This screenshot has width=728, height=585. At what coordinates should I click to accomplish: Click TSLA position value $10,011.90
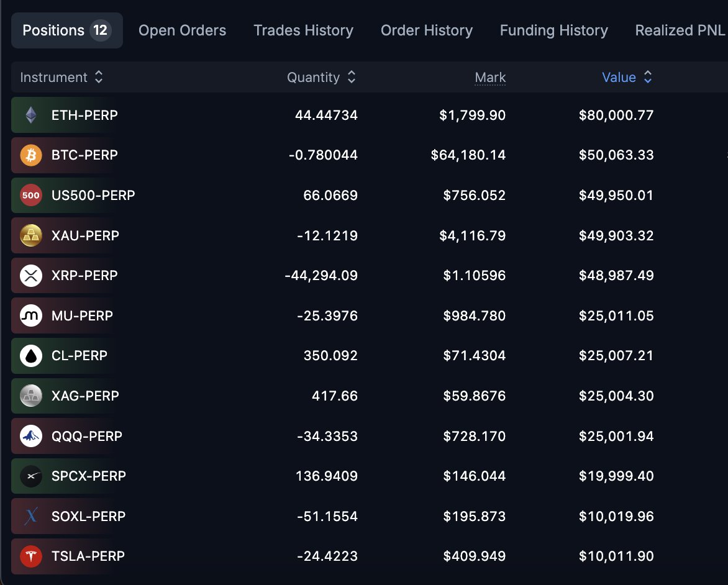616,556
